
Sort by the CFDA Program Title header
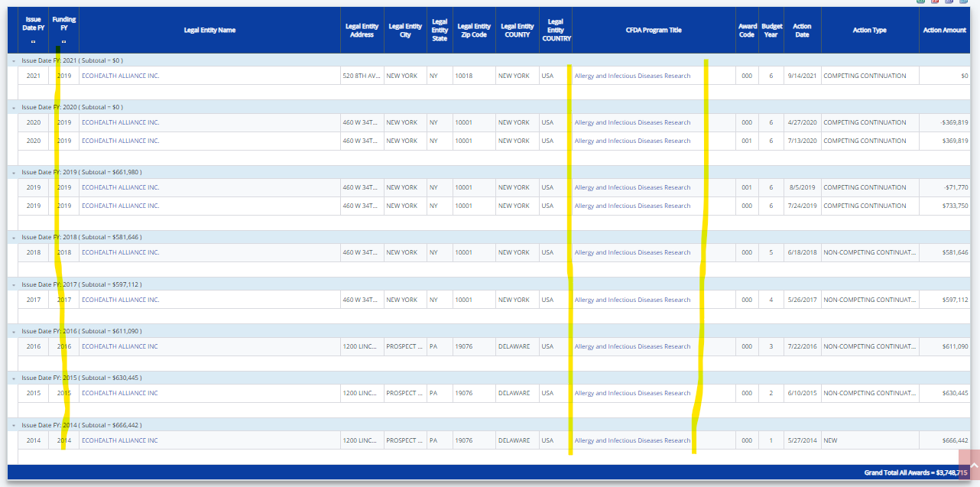(x=654, y=31)
